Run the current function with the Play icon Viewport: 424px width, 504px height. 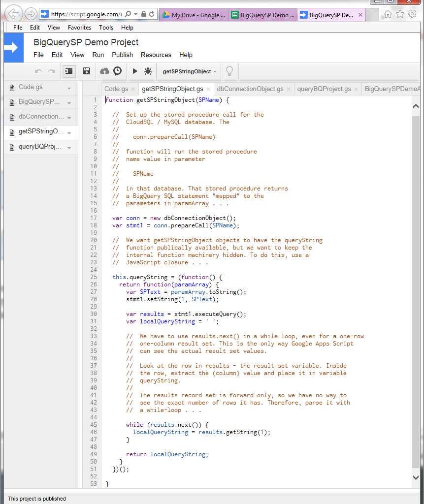tap(134, 71)
